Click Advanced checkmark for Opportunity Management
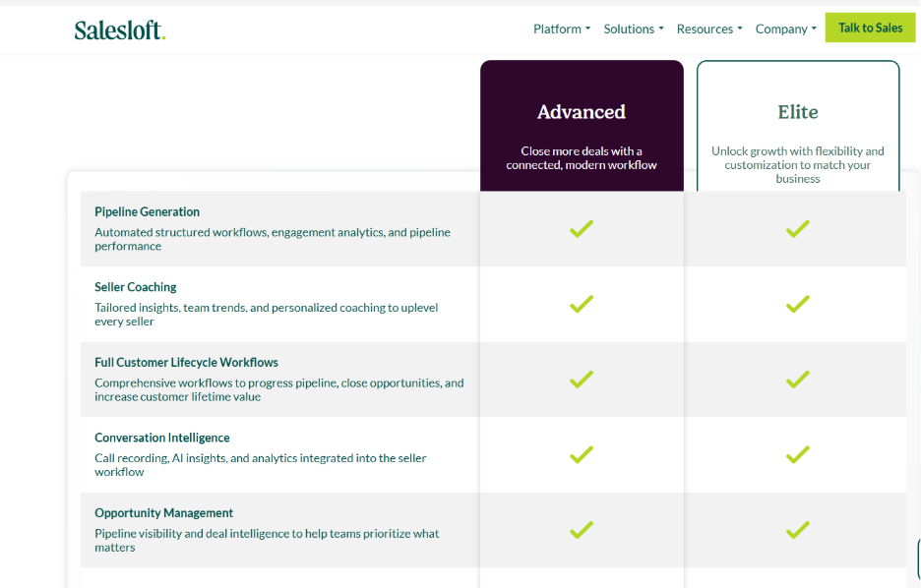The width and height of the screenshot is (921, 588). pos(582,530)
